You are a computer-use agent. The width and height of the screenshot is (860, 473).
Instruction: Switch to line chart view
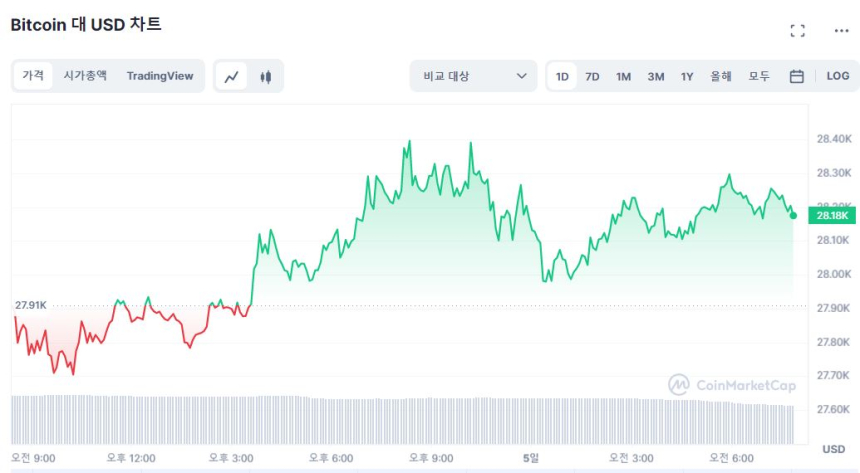tap(232, 76)
